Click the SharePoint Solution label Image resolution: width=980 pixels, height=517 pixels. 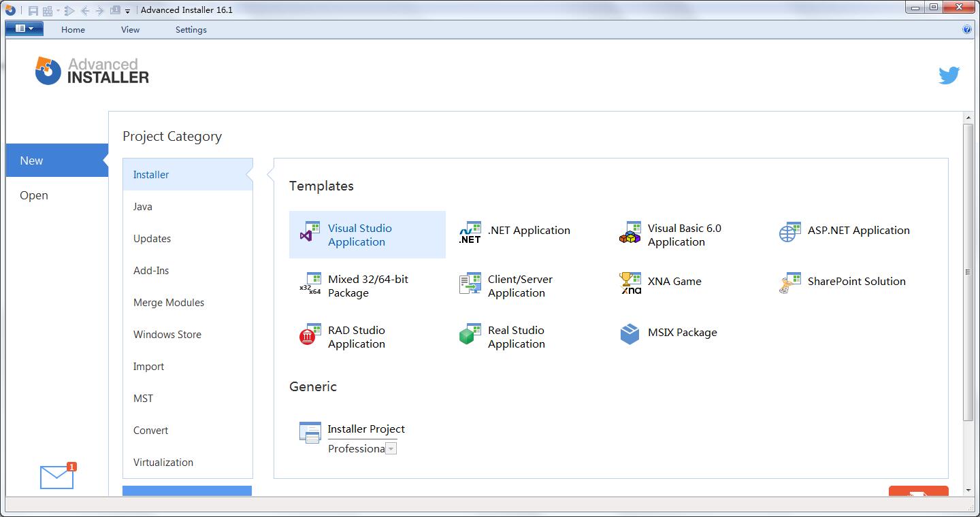pyautogui.click(x=857, y=282)
